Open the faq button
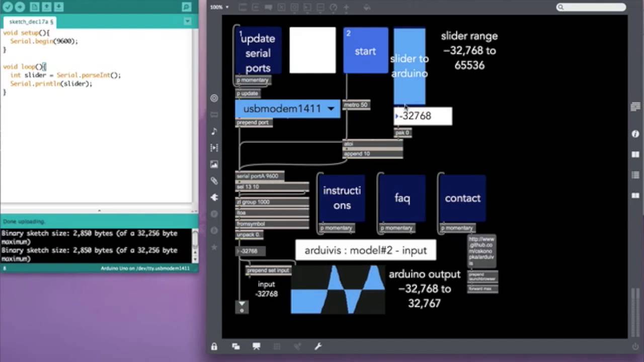Viewport: 644px width, 362px height. point(402,198)
